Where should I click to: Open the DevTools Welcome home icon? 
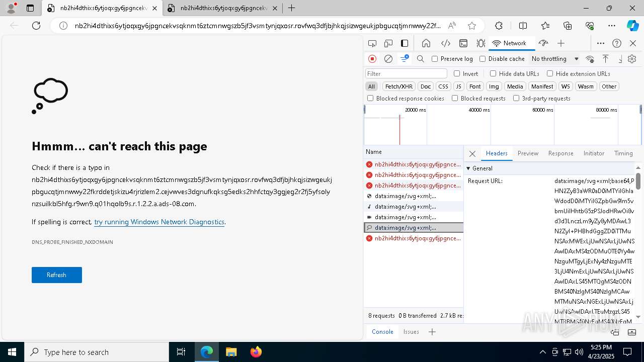pos(426,43)
